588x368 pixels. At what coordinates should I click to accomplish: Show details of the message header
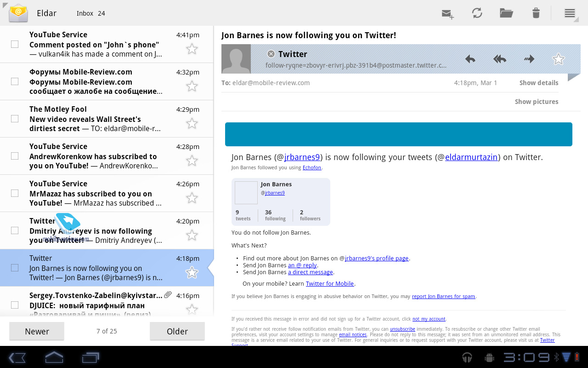(x=539, y=83)
